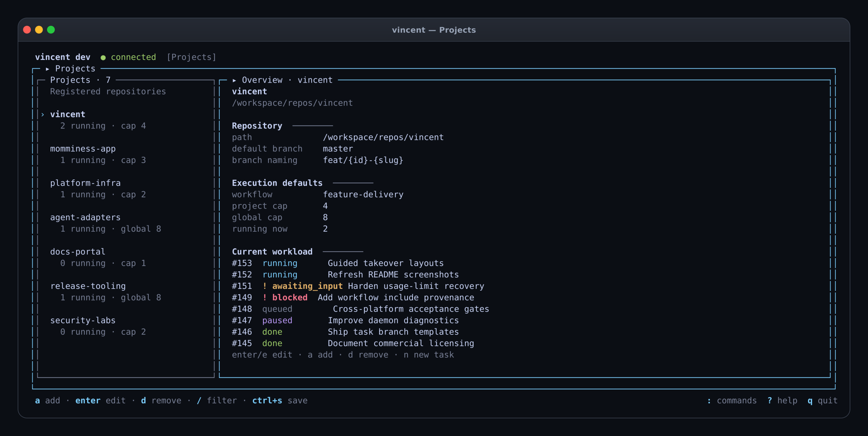The height and width of the screenshot is (436, 868).
Task: Click the warning mark on awaiting_input task #151
Action: point(265,286)
